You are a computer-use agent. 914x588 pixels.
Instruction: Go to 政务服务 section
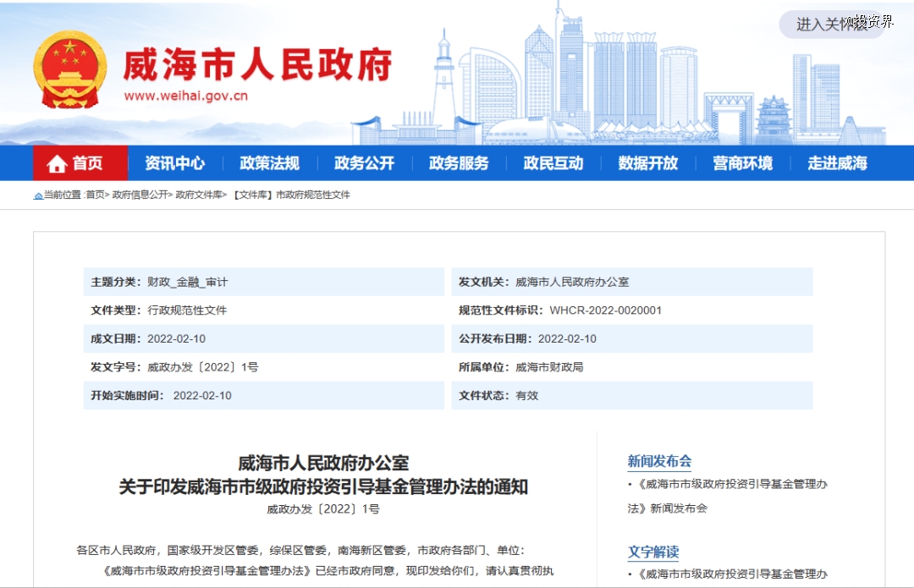pyautogui.click(x=459, y=163)
